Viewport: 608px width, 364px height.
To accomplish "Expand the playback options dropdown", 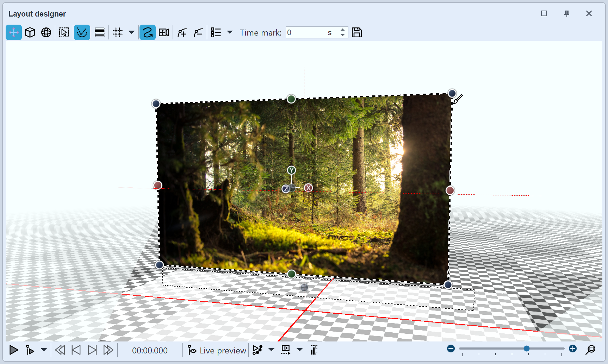I will [x=44, y=350].
